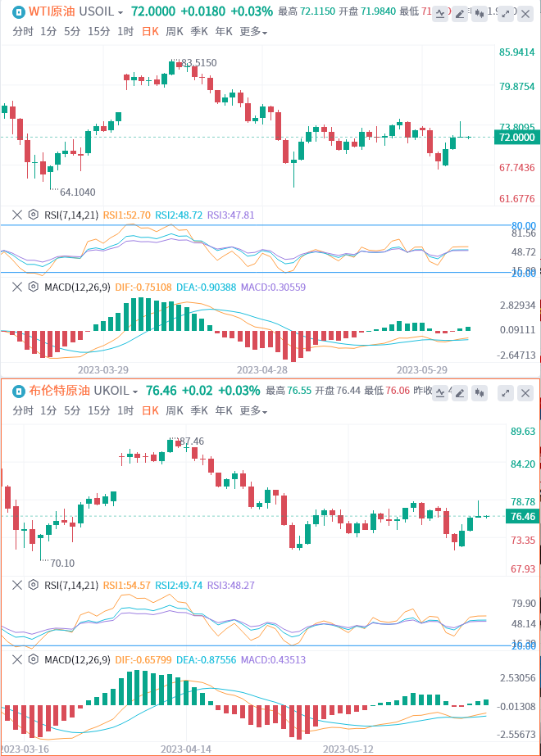The image size is (541, 756).
Task: Expand WTI chart to fullscreen
Action: (505, 14)
